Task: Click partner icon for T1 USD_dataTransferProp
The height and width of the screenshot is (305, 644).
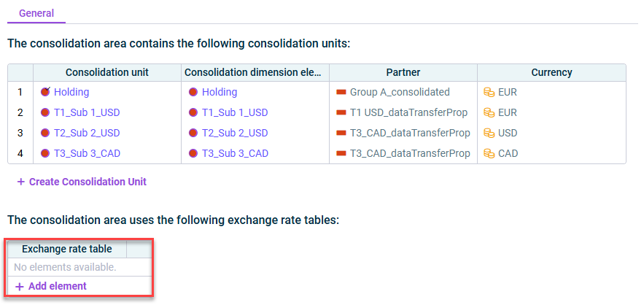Action: (x=341, y=112)
